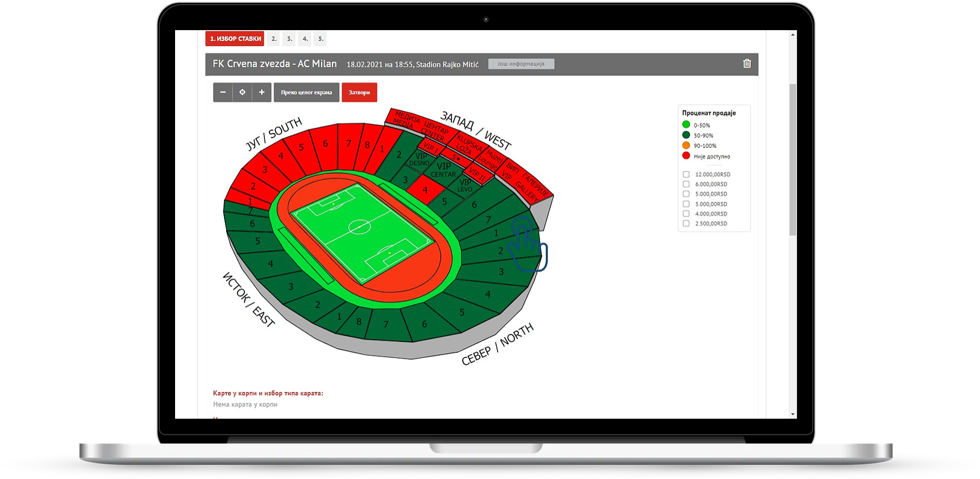
Task: Zoom out the stadium map with minus button
Action: point(223,92)
